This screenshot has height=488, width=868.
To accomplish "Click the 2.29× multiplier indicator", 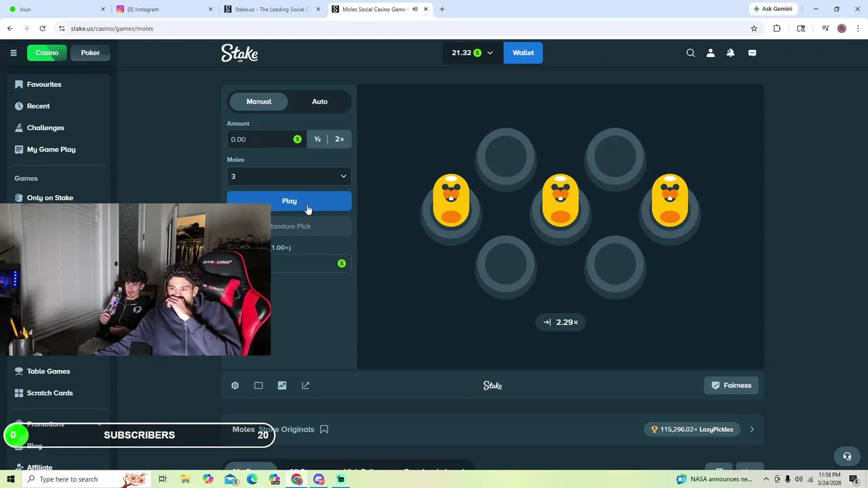I will click(561, 322).
